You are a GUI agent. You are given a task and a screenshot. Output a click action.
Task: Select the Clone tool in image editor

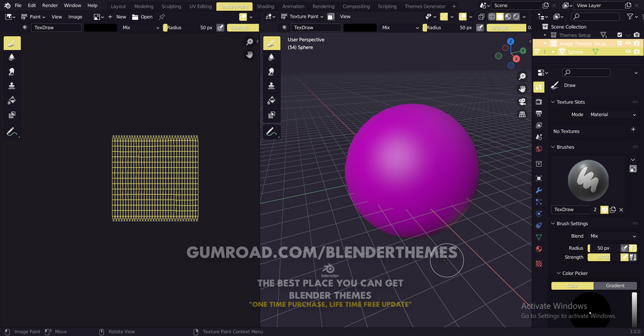[x=12, y=86]
